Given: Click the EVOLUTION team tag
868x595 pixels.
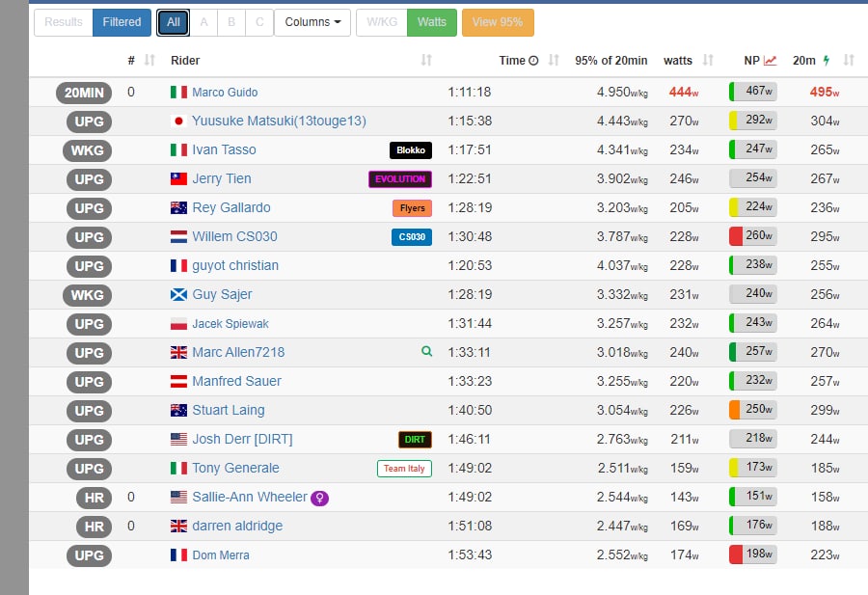Looking at the screenshot, I should [x=400, y=179].
